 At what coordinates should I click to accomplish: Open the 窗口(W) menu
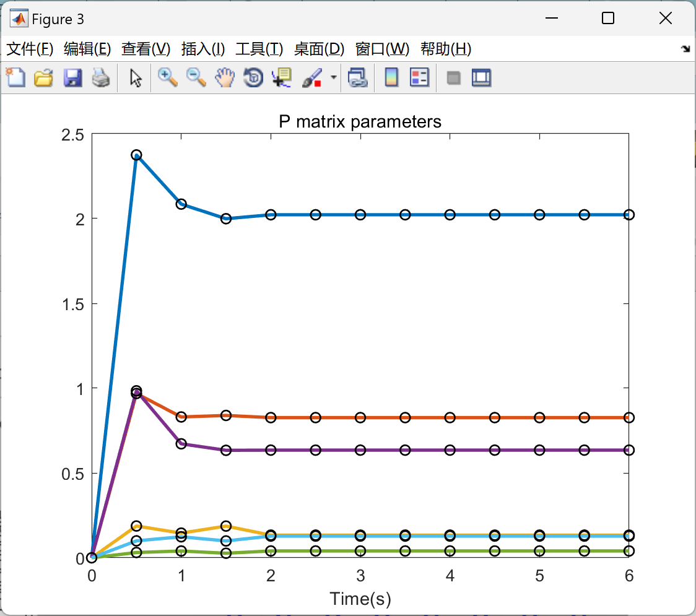(x=382, y=49)
